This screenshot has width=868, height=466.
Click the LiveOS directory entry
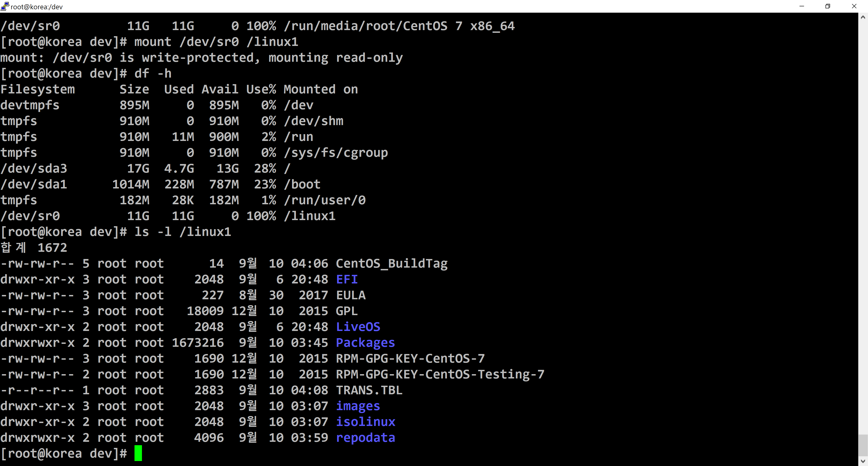tap(358, 327)
